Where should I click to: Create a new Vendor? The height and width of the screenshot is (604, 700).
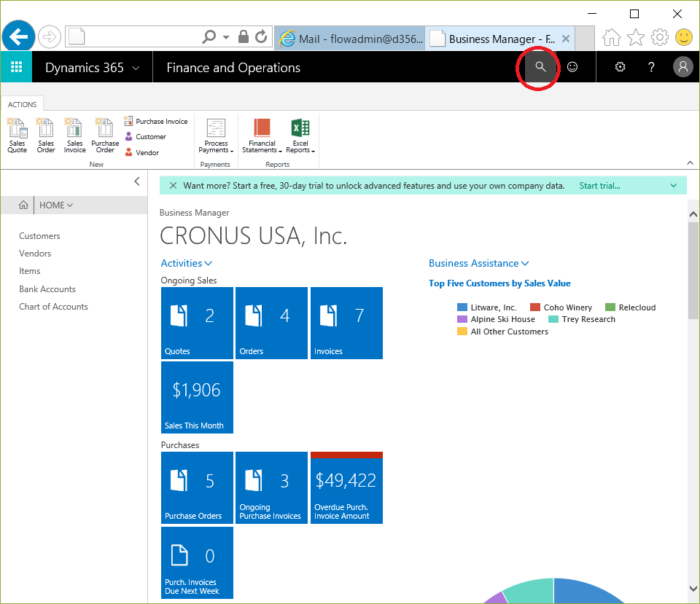coord(141,152)
